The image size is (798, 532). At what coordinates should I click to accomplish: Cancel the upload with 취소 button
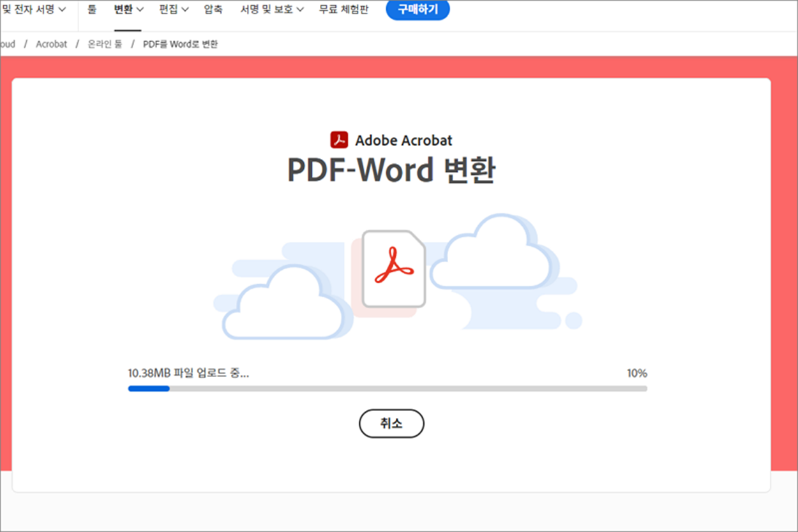pyautogui.click(x=391, y=424)
